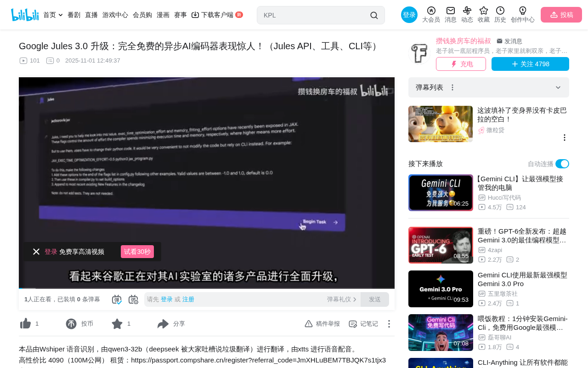Open the 喂饭教程 thumbnail 07:08
The image size is (588, 368).
441,333
